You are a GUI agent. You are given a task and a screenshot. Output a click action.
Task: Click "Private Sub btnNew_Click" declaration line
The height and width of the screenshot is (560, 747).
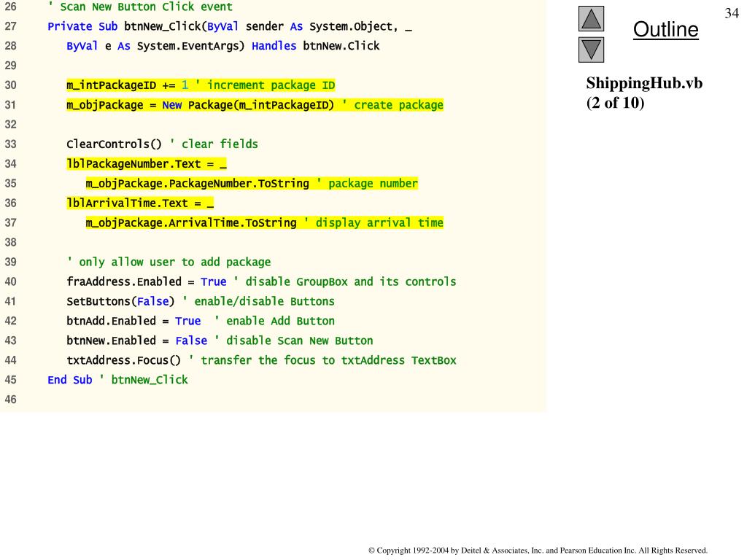(230, 26)
